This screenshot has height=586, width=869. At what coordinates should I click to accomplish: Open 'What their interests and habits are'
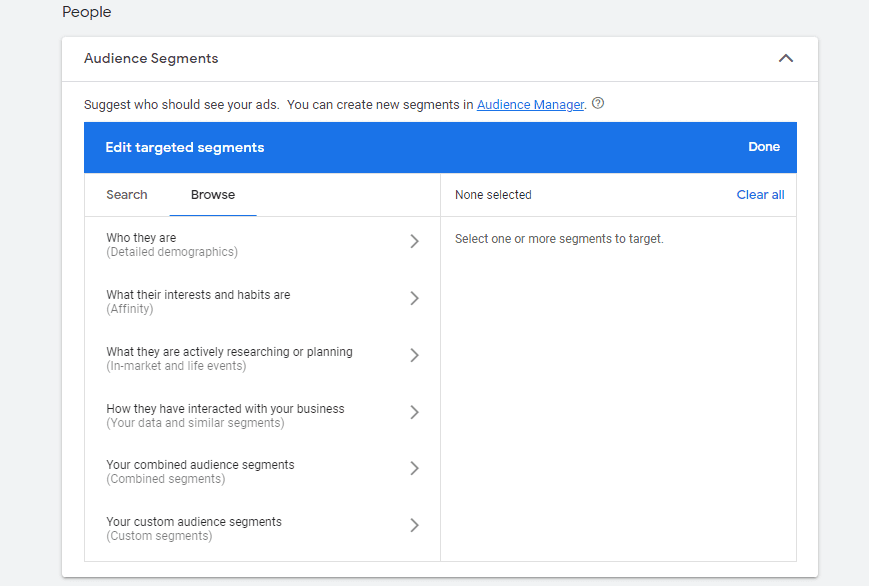pos(198,301)
